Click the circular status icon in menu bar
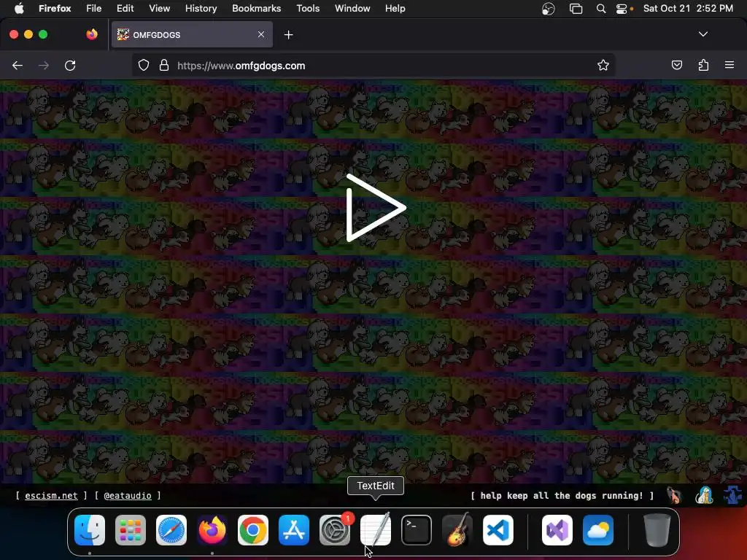This screenshot has height=560, width=747. 549,9
